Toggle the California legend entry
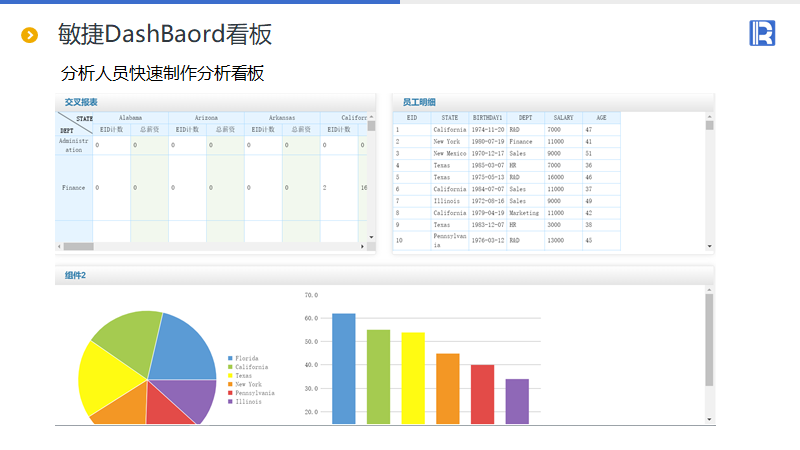This screenshot has width=800, height=450. (x=249, y=367)
